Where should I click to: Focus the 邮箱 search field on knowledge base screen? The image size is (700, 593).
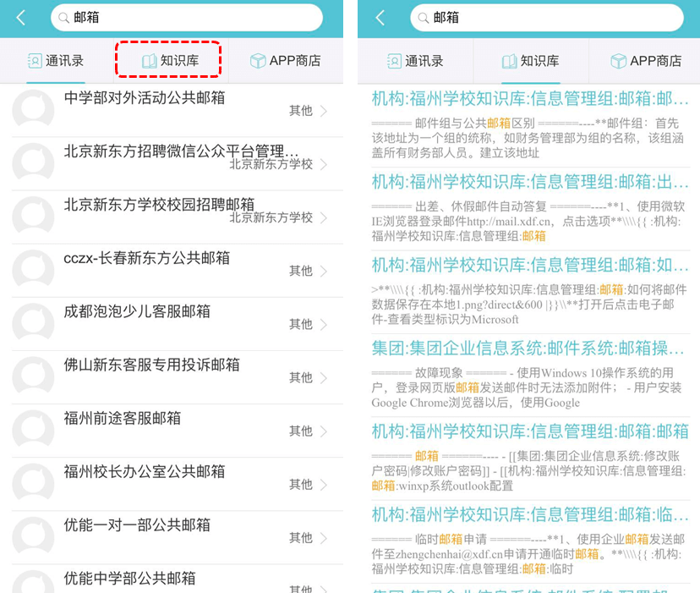(x=550, y=18)
